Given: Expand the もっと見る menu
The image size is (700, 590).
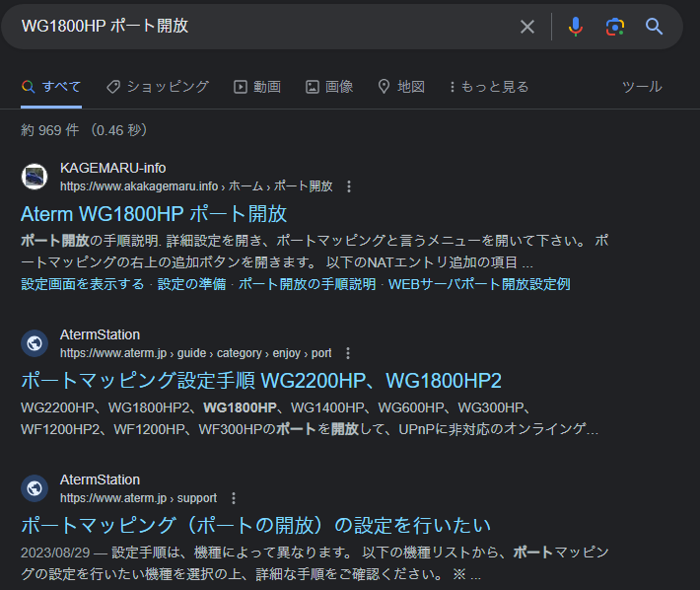Looking at the screenshot, I should [489, 87].
